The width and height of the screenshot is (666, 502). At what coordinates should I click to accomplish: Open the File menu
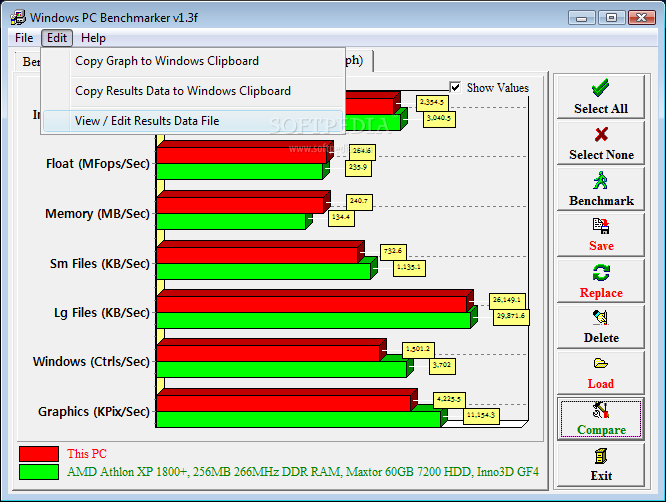point(24,38)
